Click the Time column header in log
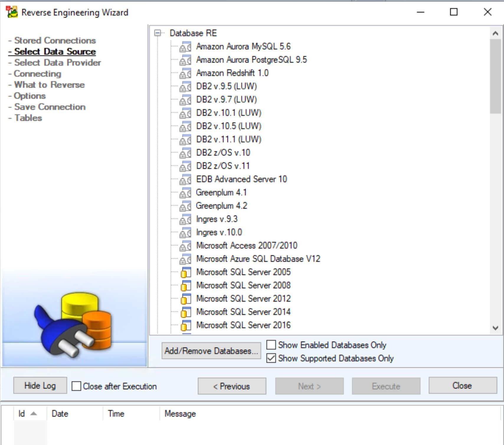This screenshot has width=504, height=445. [x=132, y=413]
